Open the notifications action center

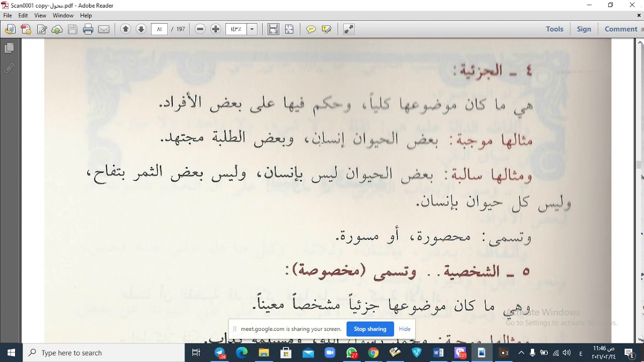coord(629,352)
